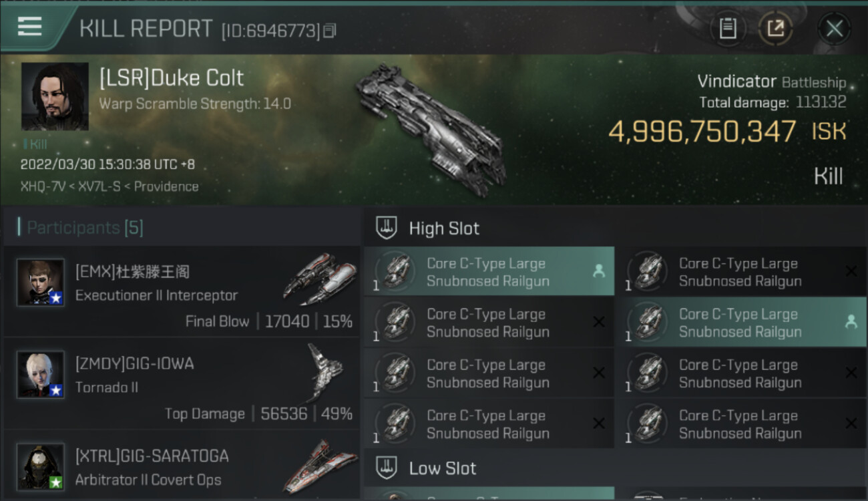The image size is (868, 501).
Task: Click the Vindicator battleship image
Action: coord(430,130)
